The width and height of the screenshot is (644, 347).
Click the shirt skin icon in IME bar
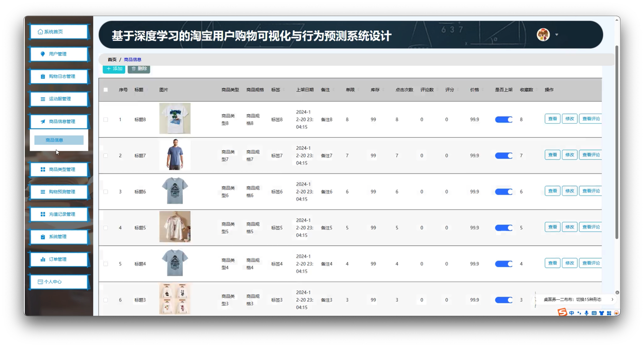pyautogui.click(x=602, y=313)
